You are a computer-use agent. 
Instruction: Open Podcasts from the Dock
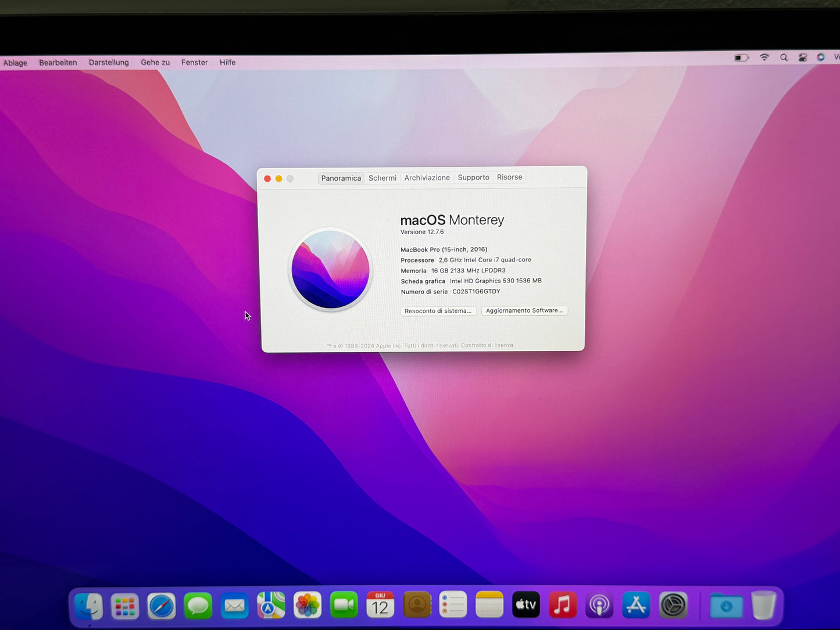click(x=599, y=605)
